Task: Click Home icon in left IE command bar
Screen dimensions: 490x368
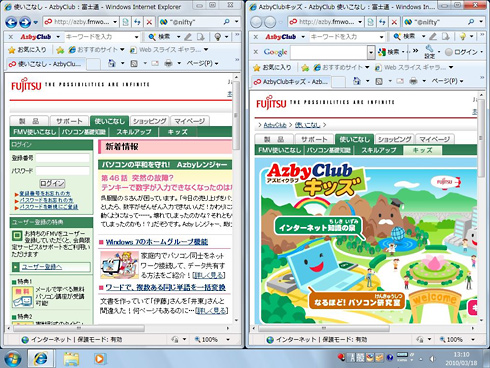Action: pos(112,63)
